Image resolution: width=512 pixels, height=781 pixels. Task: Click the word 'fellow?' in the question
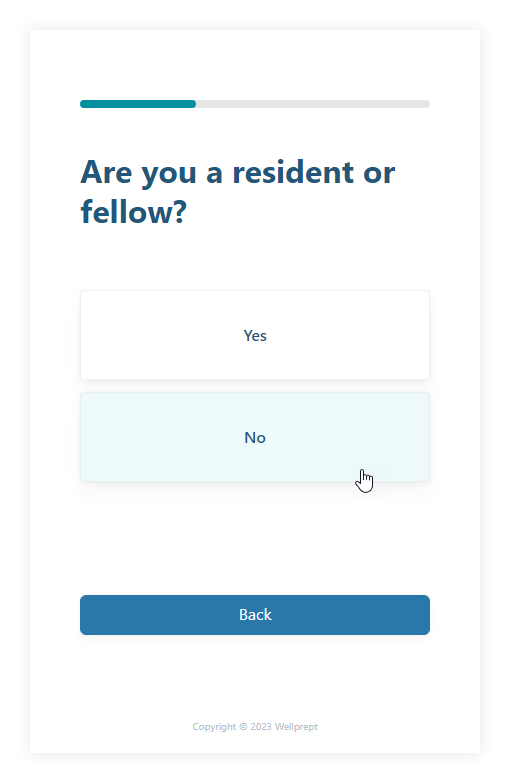pos(134,212)
